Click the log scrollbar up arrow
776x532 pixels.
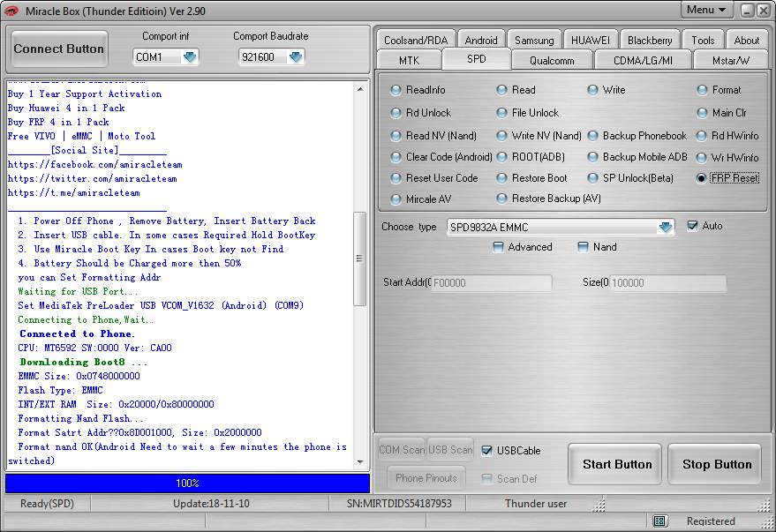coord(360,89)
